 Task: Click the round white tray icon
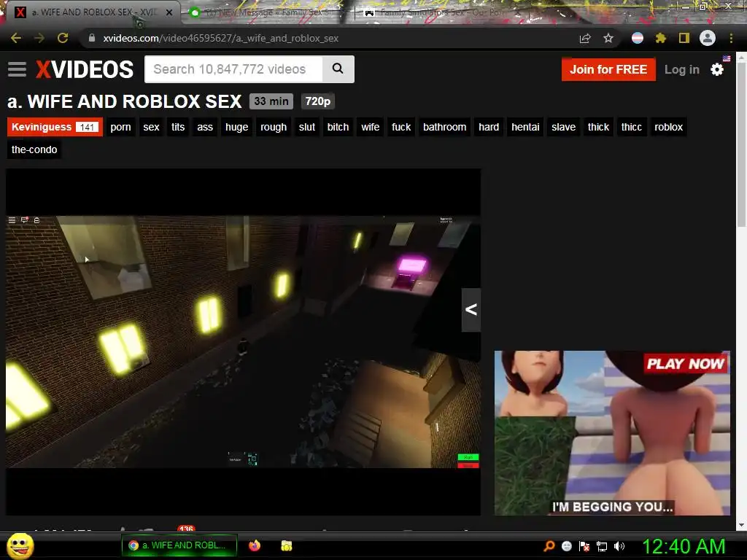click(566, 546)
